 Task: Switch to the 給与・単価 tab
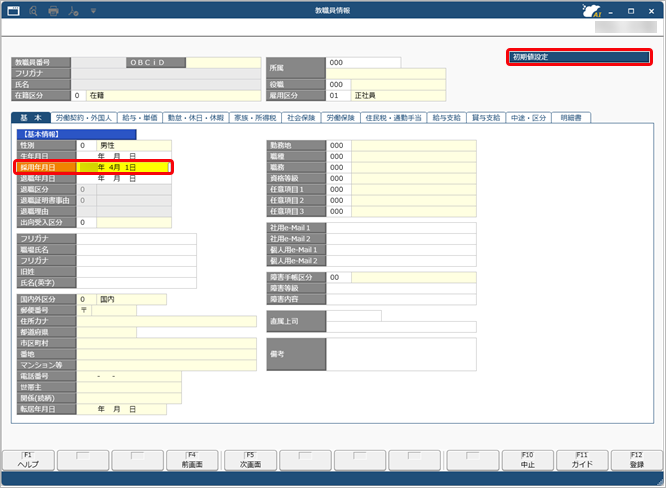coord(141,118)
